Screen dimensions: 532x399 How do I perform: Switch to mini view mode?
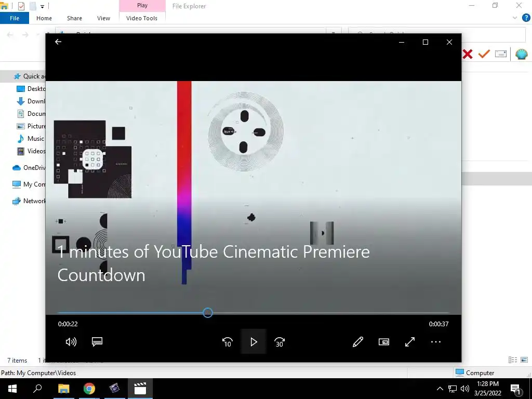(x=384, y=342)
